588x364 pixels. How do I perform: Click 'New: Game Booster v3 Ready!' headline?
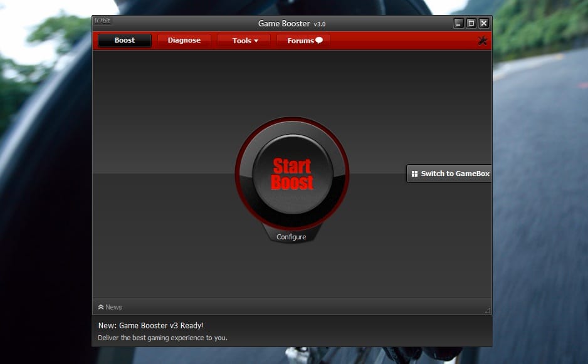click(150, 325)
